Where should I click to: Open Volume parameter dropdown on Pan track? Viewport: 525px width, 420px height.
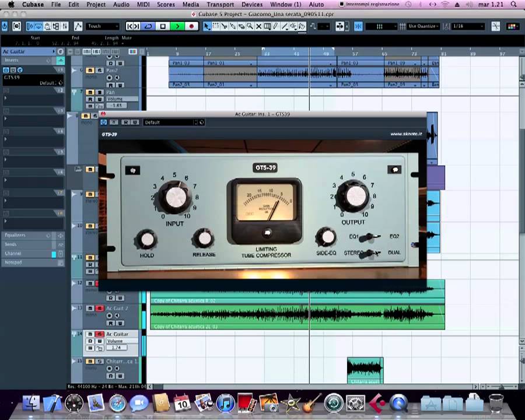tap(122, 99)
